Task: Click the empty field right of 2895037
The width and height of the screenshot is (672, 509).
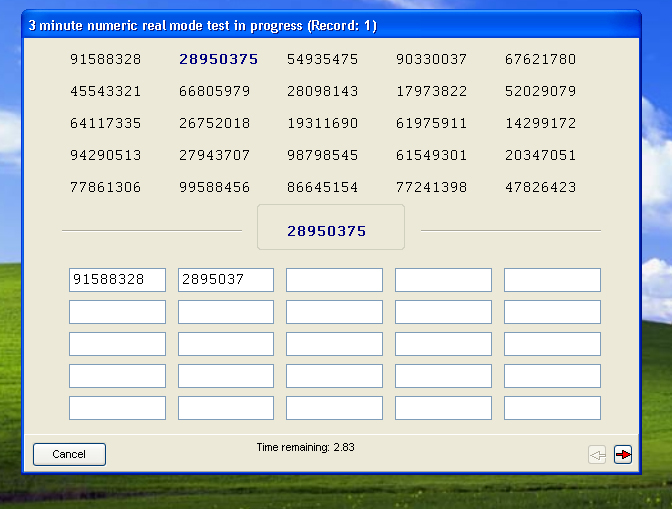Action: [x=334, y=280]
